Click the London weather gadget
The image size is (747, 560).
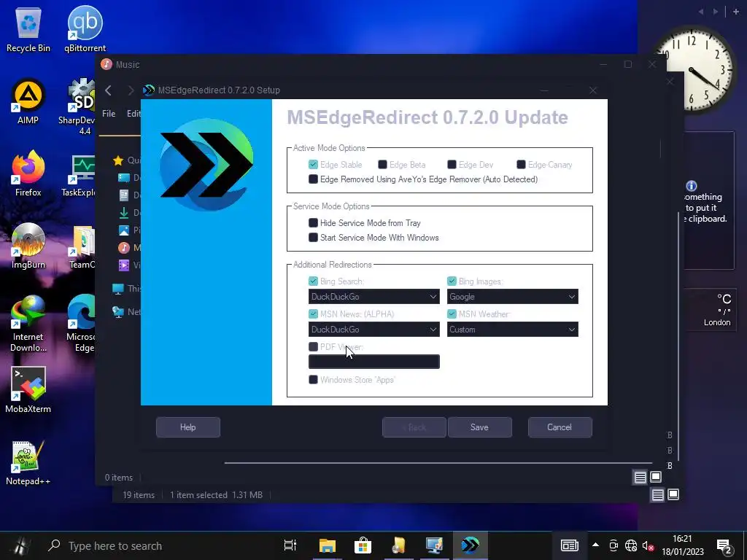[710, 309]
